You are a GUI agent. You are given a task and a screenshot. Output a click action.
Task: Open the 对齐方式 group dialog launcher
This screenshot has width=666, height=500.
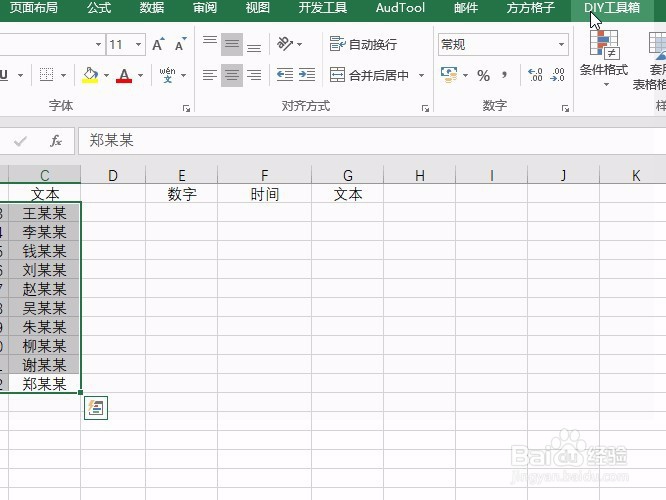point(425,108)
